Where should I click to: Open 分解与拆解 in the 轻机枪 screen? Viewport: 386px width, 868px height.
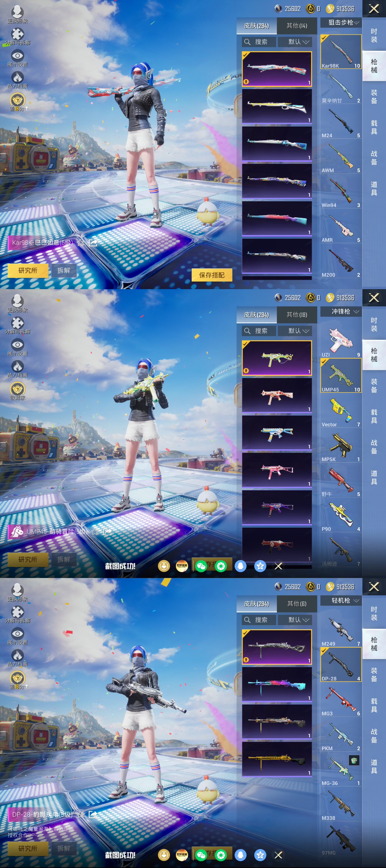tap(17, 614)
